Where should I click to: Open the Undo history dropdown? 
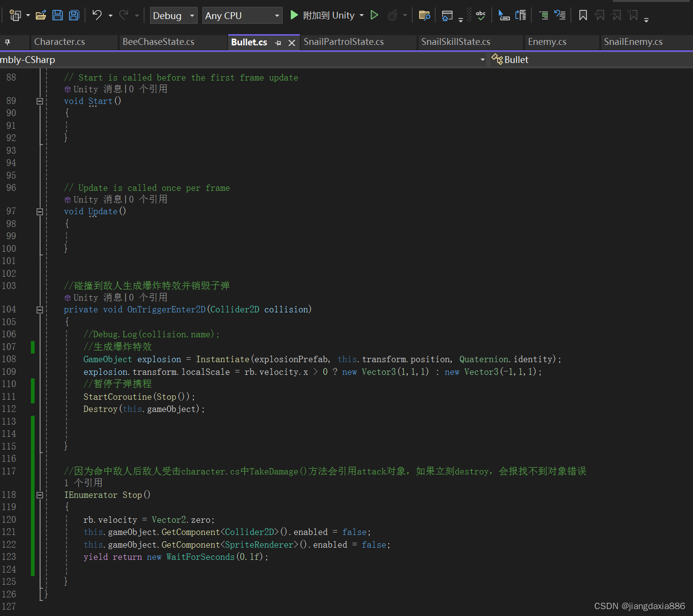tap(110, 16)
